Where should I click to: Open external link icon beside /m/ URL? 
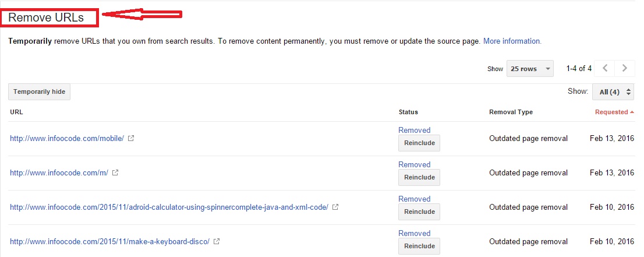[x=115, y=173]
